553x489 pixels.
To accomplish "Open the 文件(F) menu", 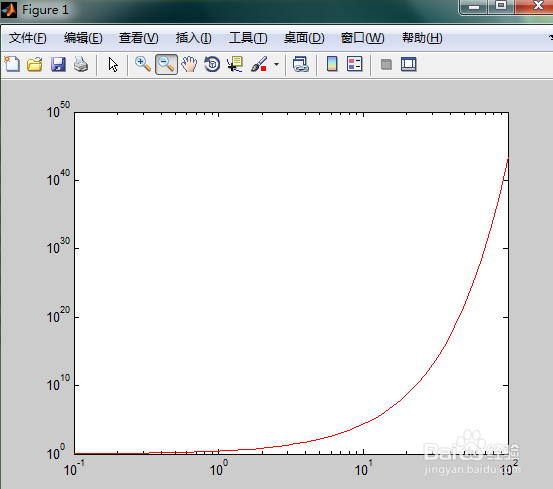I will tap(28, 38).
